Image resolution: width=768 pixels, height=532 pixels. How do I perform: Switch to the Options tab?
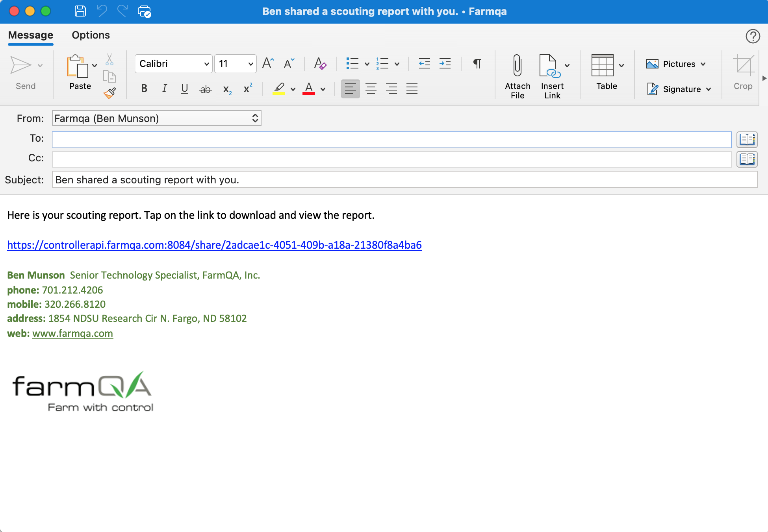click(x=91, y=35)
